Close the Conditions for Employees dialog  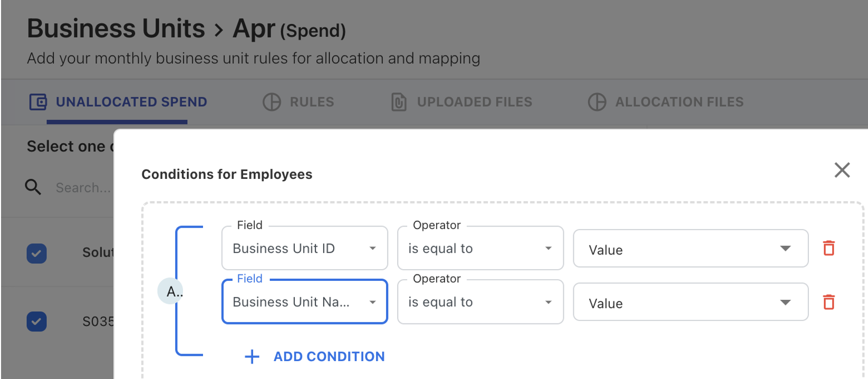pyautogui.click(x=842, y=170)
